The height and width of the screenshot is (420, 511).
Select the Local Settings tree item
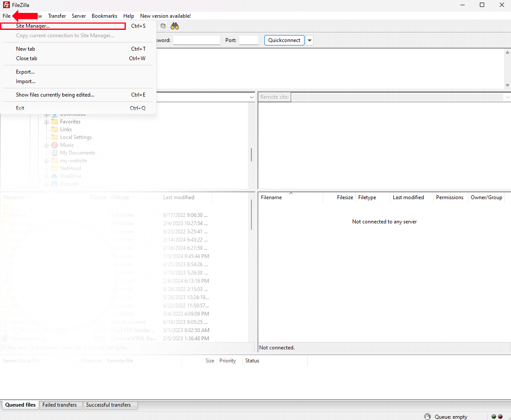tap(76, 137)
